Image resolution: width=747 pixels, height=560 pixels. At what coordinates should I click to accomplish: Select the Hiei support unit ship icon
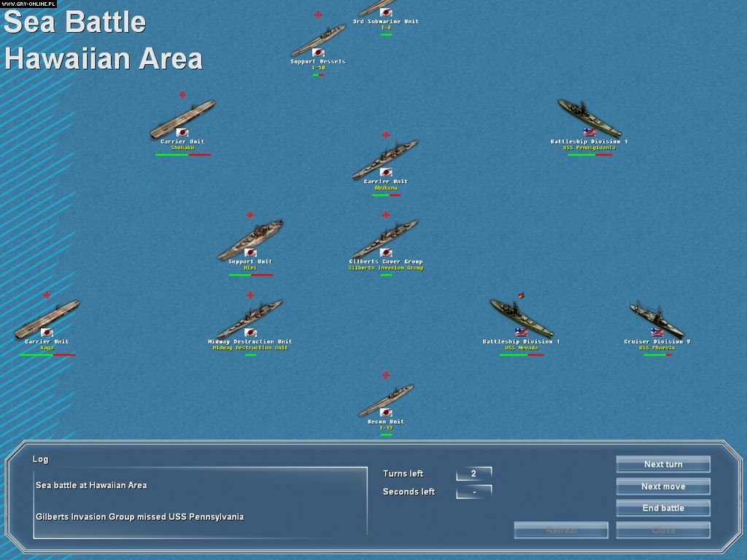coord(251,237)
